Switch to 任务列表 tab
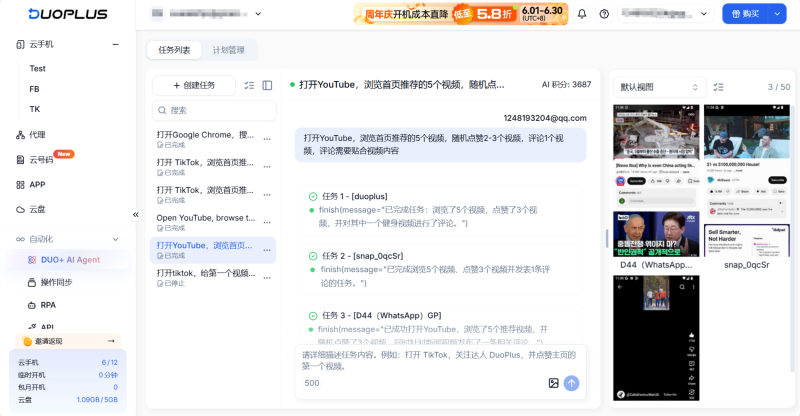Viewport: 800px width, 416px height. pos(174,50)
